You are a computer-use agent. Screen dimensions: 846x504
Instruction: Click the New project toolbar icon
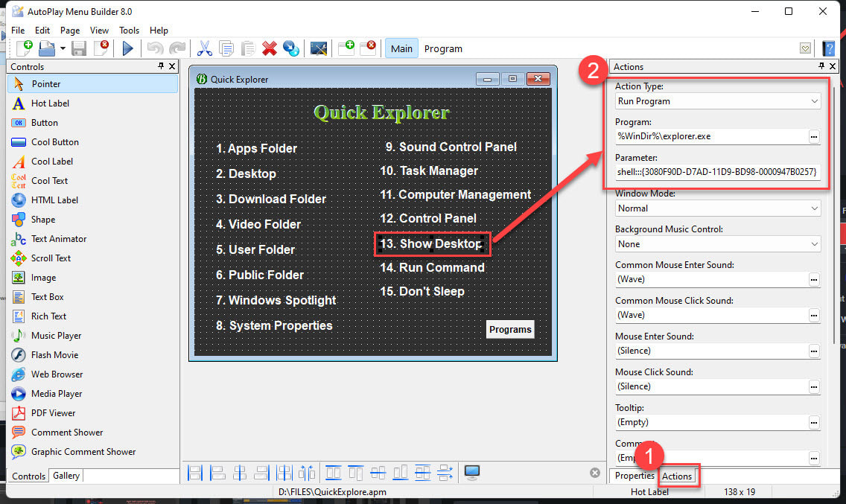(25, 48)
